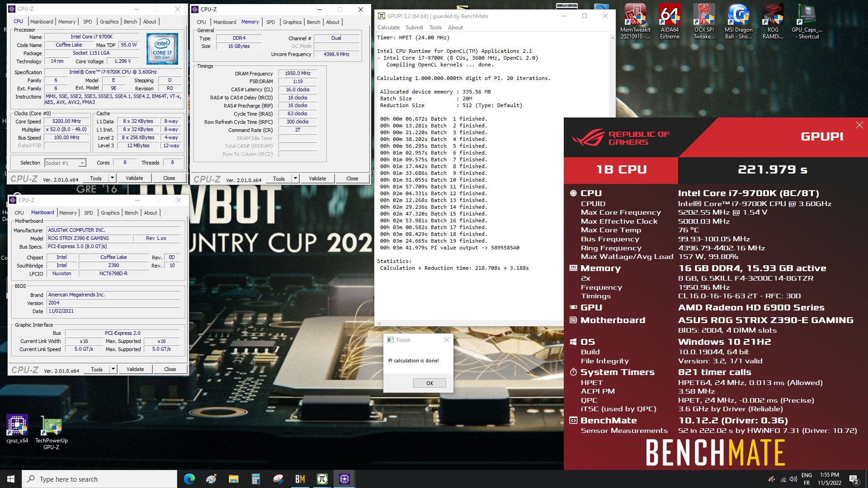The width and height of the screenshot is (868, 488).
Task: Launch AIDA64 Extreme from the desktop
Action: [670, 21]
